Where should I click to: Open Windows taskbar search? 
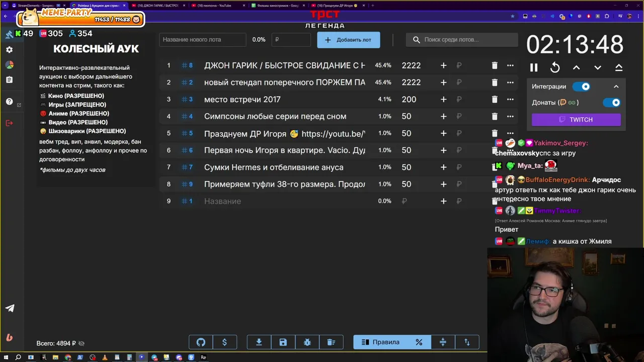click(18, 357)
